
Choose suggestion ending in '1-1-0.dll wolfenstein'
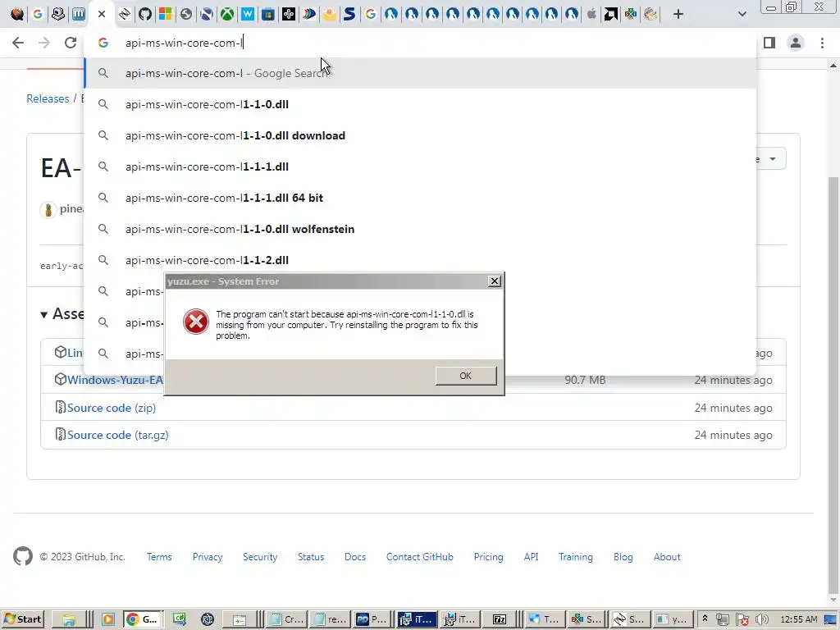[x=420, y=229]
